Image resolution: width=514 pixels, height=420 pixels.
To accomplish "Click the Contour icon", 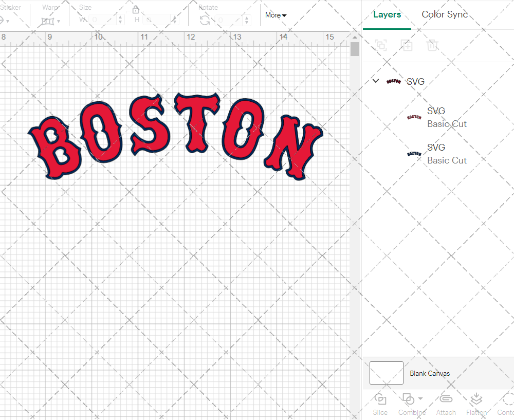I will point(507,399).
